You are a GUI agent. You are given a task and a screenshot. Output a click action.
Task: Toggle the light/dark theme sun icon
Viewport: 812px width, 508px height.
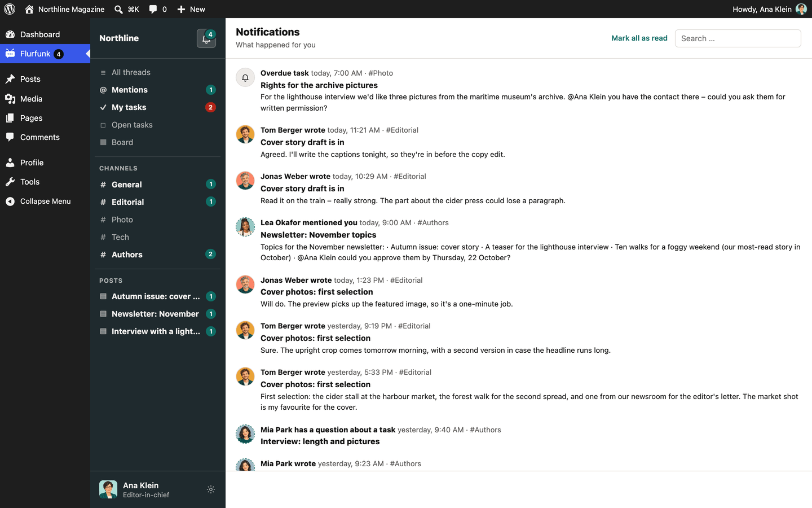(x=211, y=490)
